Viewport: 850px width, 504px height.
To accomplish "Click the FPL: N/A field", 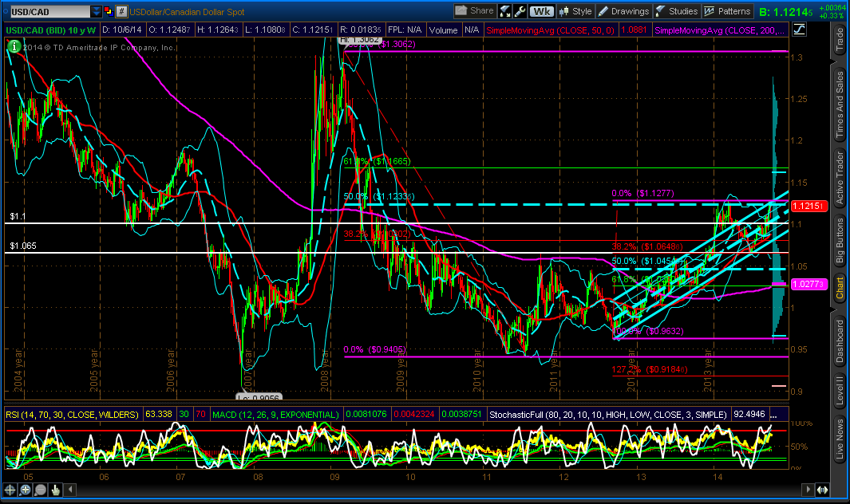I will click(x=405, y=30).
